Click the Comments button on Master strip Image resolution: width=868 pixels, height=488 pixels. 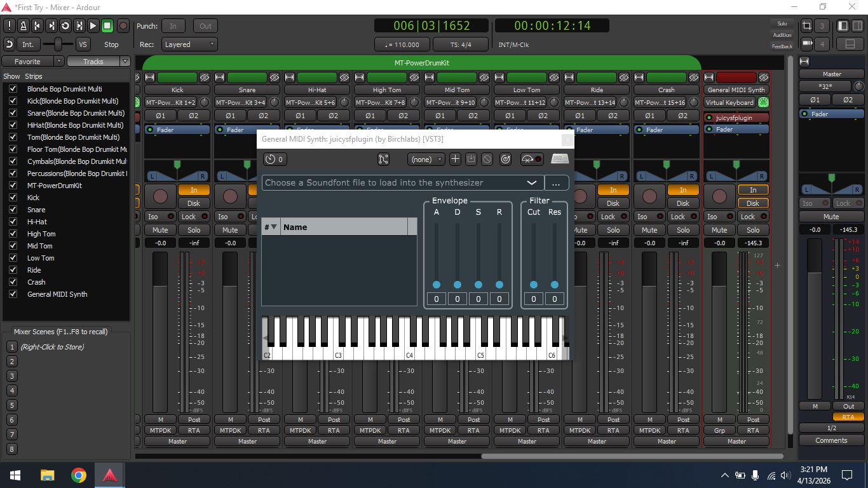tap(831, 440)
